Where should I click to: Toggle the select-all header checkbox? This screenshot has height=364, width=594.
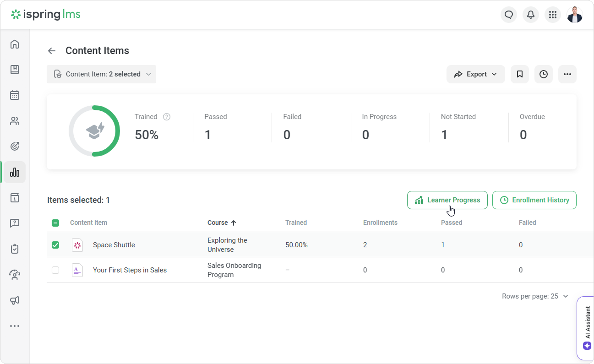coord(55,223)
